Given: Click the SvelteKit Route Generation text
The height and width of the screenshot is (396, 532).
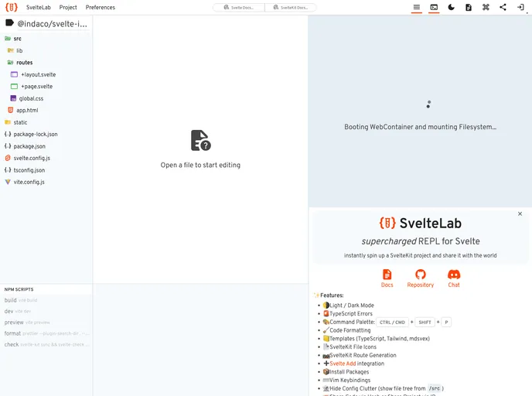Looking at the screenshot, I should pyautogui.click(x=363, y=355).
